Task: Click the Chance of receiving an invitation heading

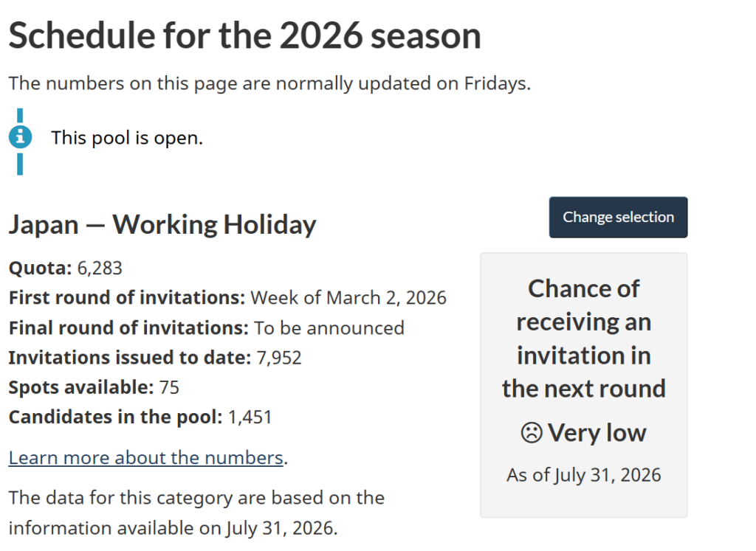Action: [x=584, y=339]
